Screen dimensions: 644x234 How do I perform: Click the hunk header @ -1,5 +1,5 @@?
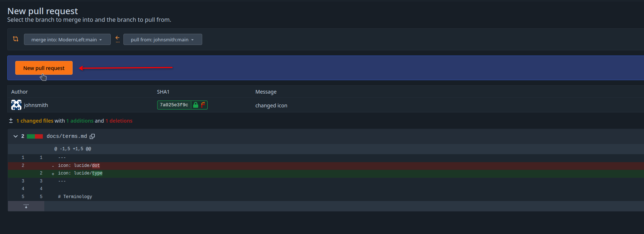(73, 149)
